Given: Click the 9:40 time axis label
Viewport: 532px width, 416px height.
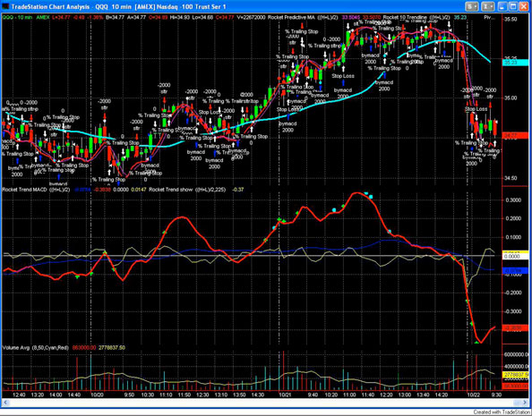Looking at the screenshot, I should click(x=313, y=395).
